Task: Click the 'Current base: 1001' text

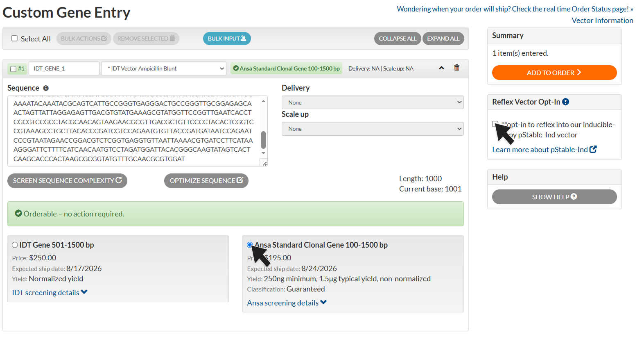Action: pos(430,189)
